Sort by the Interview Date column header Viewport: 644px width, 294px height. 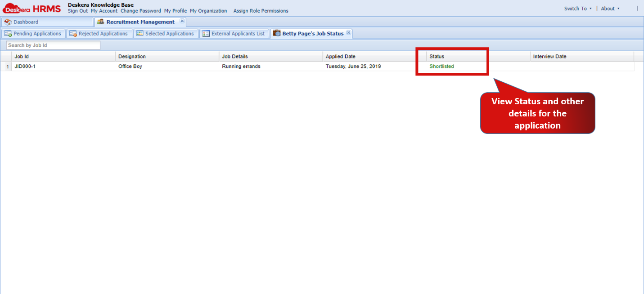(582, 57)
